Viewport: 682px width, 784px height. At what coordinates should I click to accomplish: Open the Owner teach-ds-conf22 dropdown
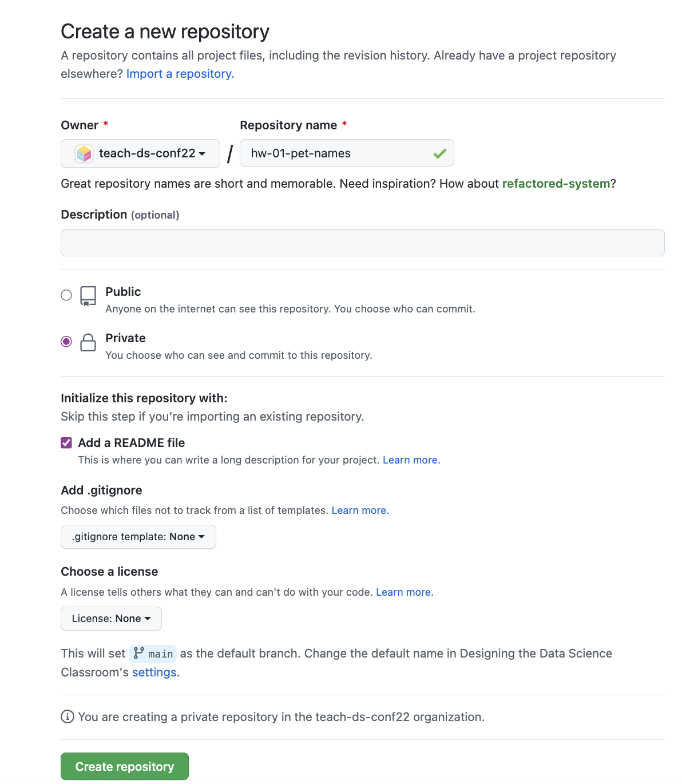click(140, 153)
